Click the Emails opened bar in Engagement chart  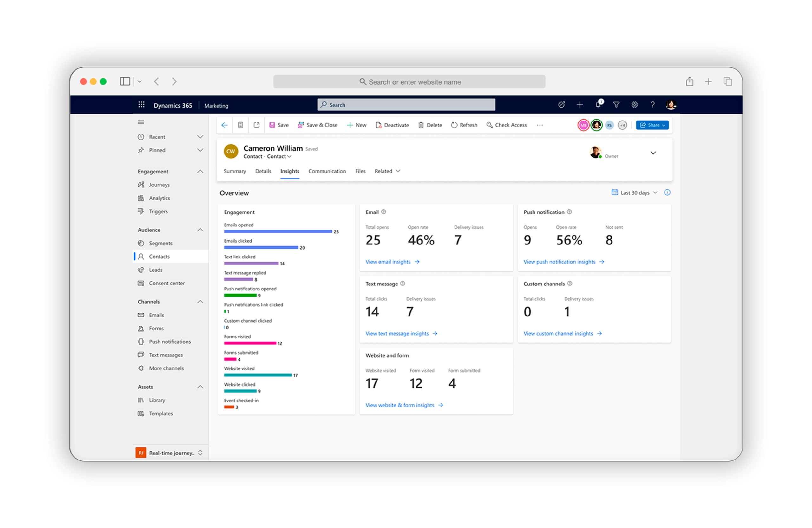pos(278,231)
